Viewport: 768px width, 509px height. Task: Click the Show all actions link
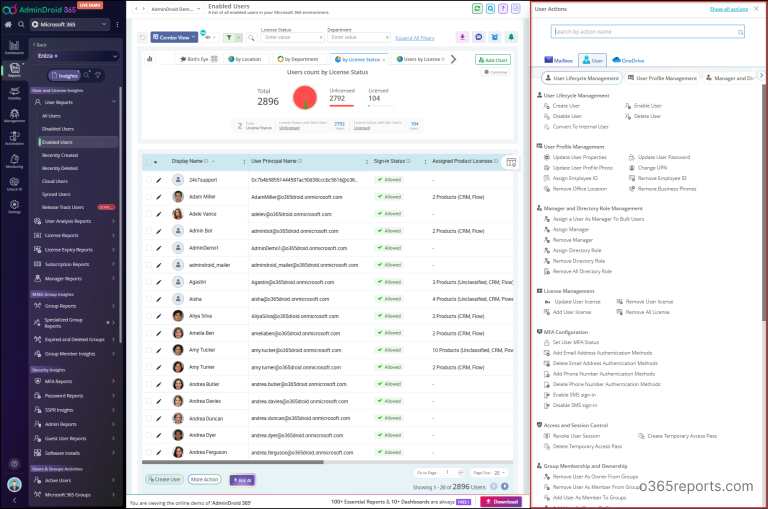(x=728, y=9)
